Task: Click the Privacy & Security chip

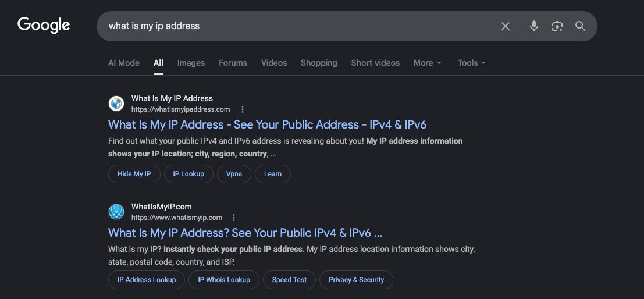Action: coord(356,280)
